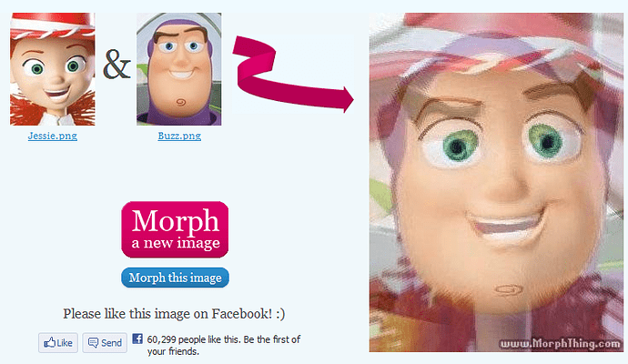Screen dimensions: 628x364
Task: Click the blue Morph this image button
Action: click(175, 278)
